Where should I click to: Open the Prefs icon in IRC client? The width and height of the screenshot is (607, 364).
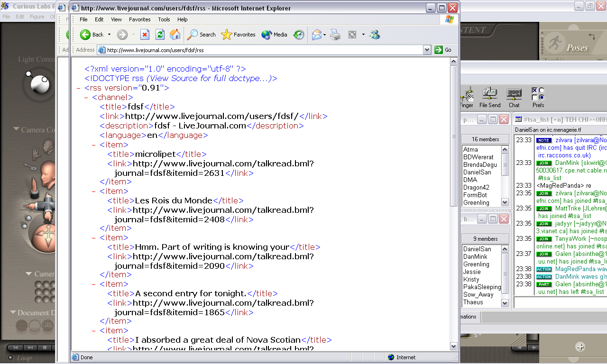tap(538, 97)
